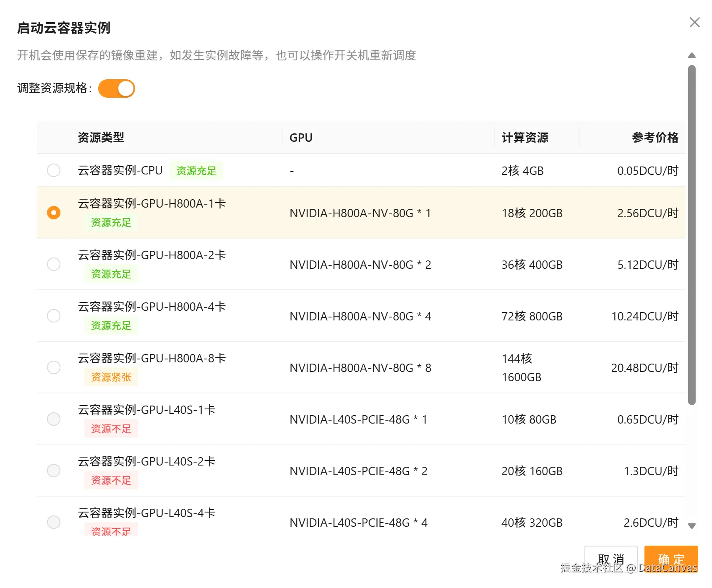Viewport: 712px width, 588px height.
Task: Click the 资源类型 column header
Action: point(101,138)
